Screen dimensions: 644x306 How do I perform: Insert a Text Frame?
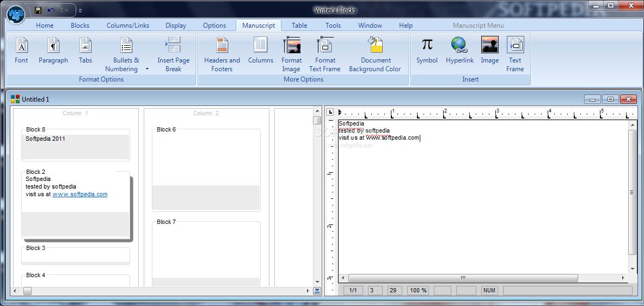point(515,54)
